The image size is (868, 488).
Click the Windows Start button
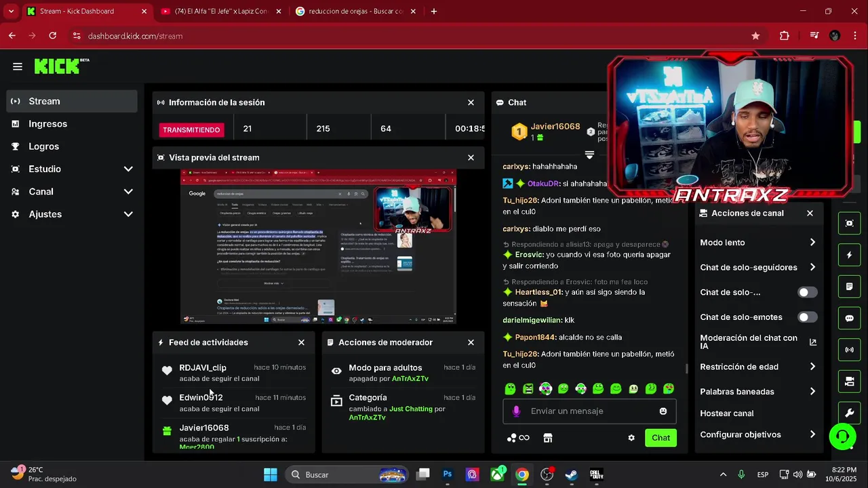pos(270,474)
